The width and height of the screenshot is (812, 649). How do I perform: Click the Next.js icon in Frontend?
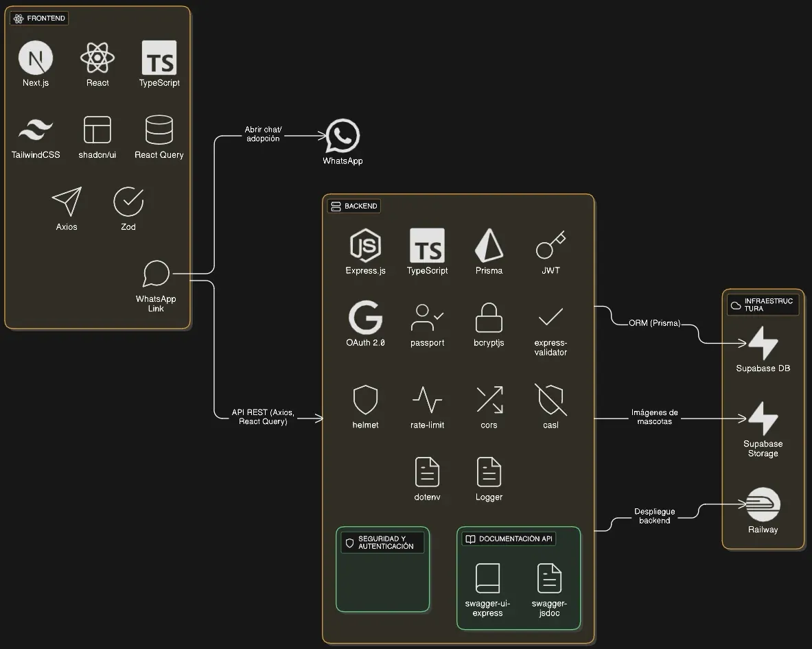(36, 58)
